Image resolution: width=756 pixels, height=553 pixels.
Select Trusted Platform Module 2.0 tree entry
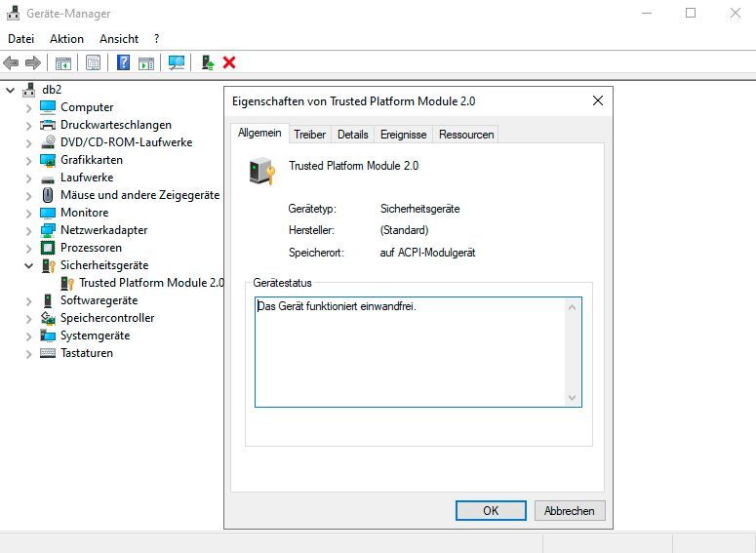150,283
